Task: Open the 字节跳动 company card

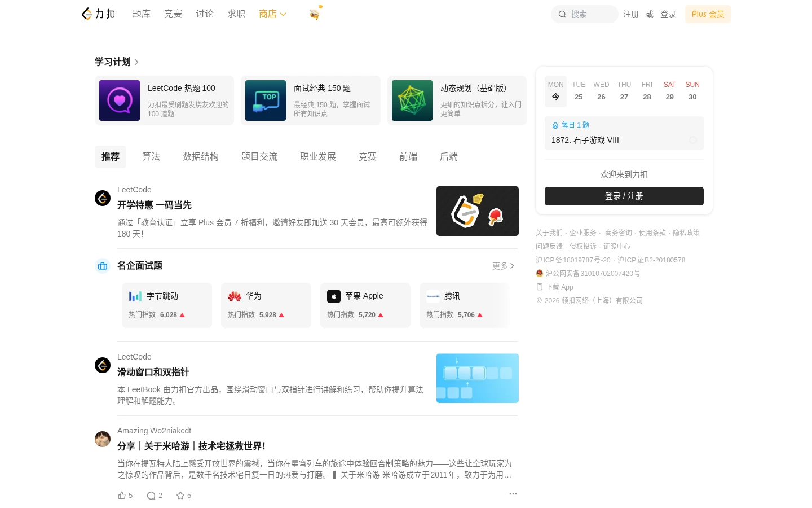Action: click(167, 305)
